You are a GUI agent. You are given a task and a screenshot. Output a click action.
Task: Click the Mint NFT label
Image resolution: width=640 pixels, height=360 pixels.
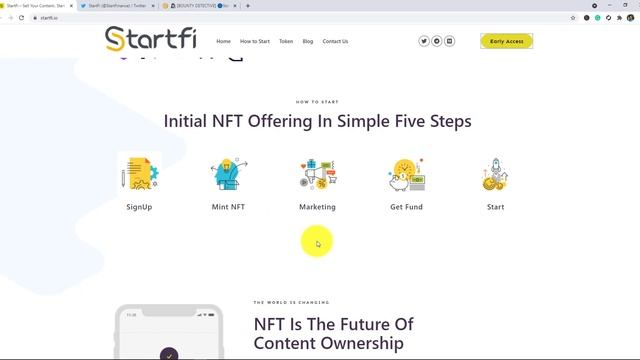pyautogui.click(x=228, y=207)
